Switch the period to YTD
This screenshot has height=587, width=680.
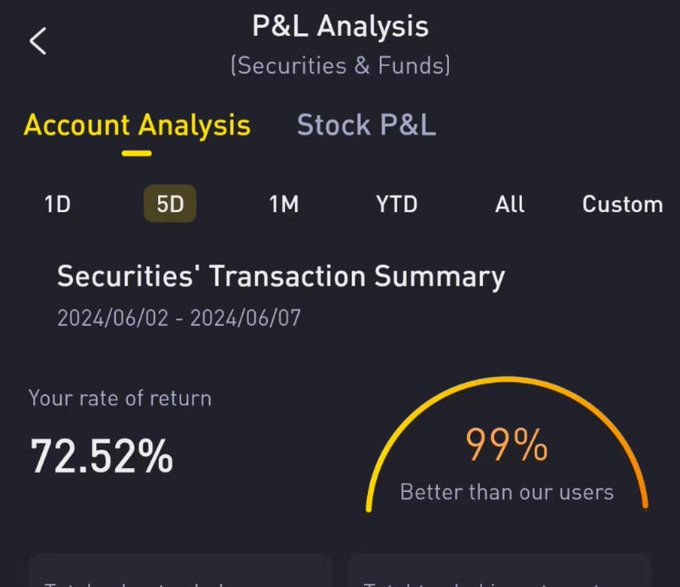tap(396, 205)
